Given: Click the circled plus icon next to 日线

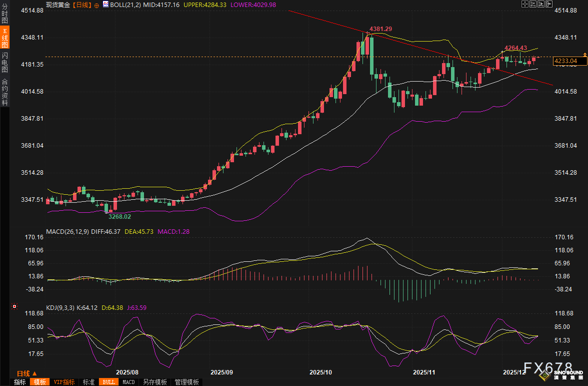Looking at the screenshot, I should 96,5.
